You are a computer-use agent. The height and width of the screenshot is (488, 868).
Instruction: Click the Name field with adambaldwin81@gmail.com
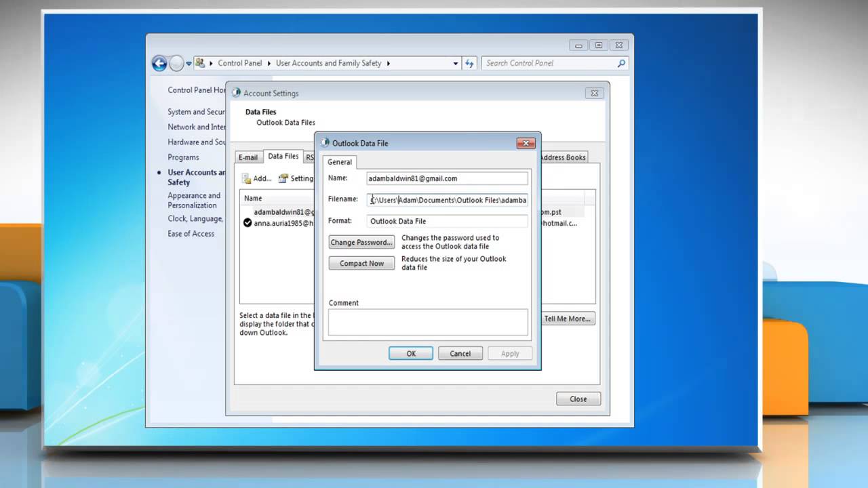pos(447,178)
